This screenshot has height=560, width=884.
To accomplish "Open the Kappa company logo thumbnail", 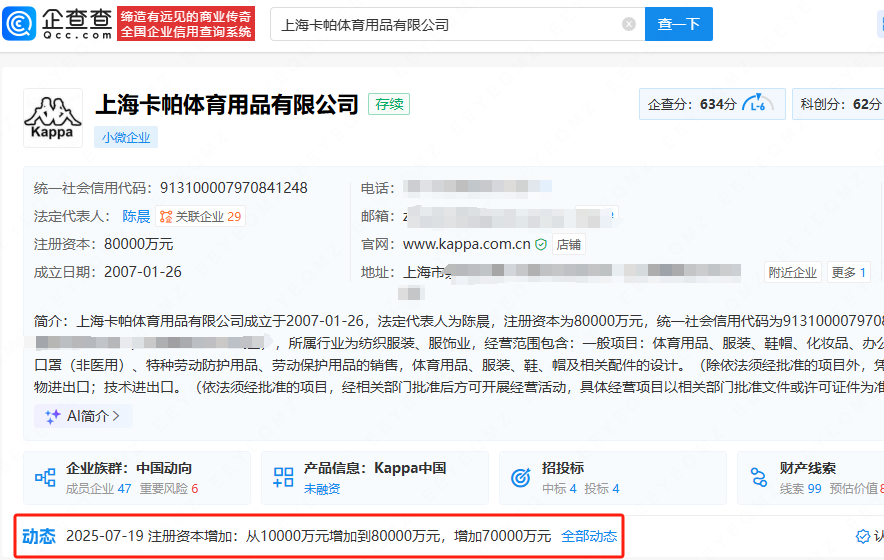I will (53, 118).
